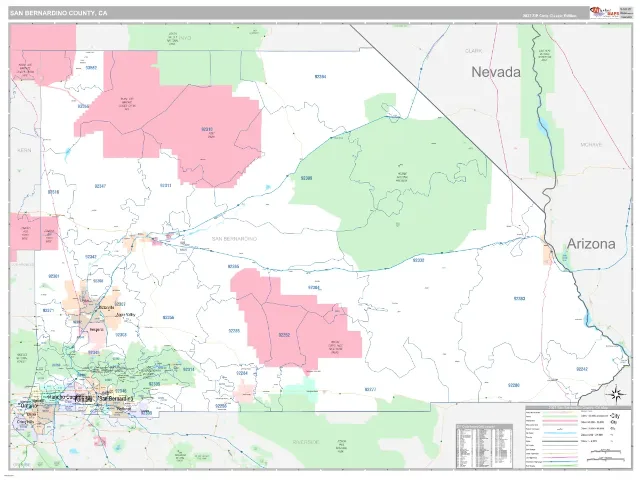Click ZIP code 92284 label
This screenshot has height=480, width=640.
click(242, 373)
